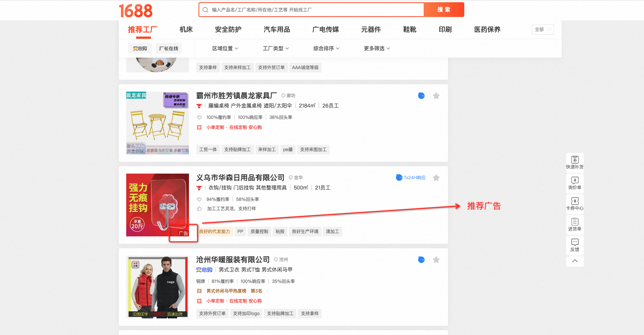
Task: Open the 更多筛选 dropdown
Action: (377, 48)
